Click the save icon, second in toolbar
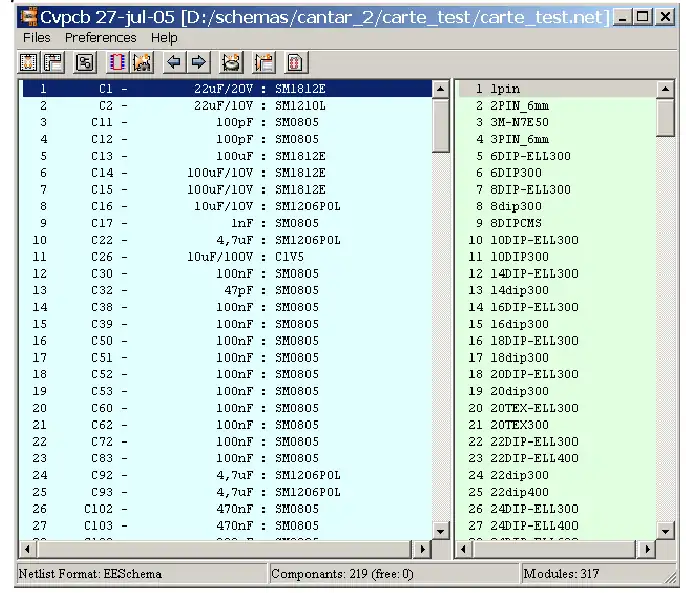 (52, 62)
